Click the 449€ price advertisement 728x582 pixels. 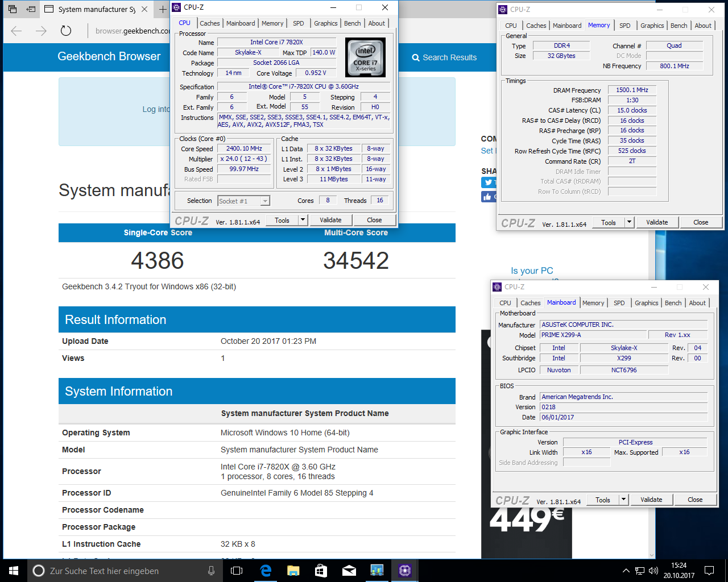tap(527, 521)
